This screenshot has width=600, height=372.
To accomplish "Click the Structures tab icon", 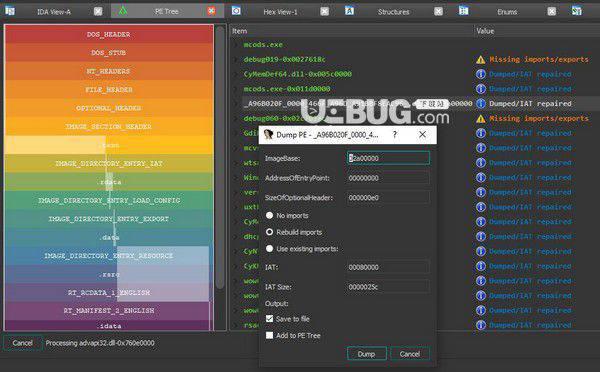I will [349, 11].
